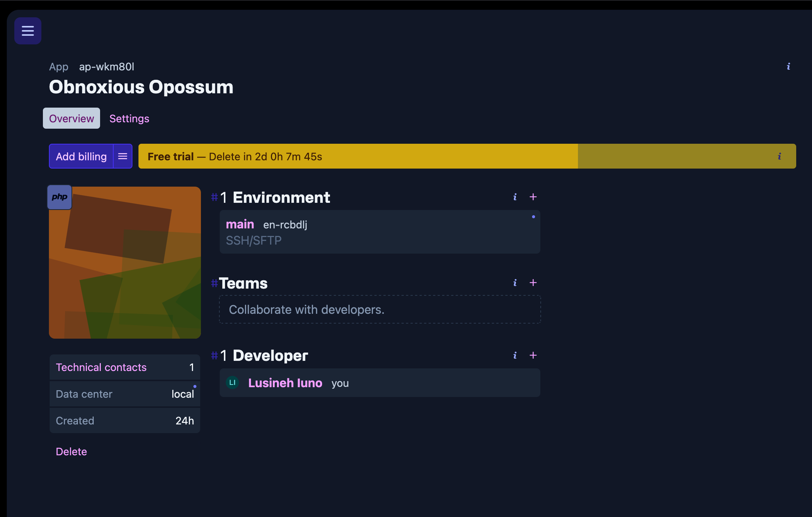View info about the Developer section

click(514, 355)
